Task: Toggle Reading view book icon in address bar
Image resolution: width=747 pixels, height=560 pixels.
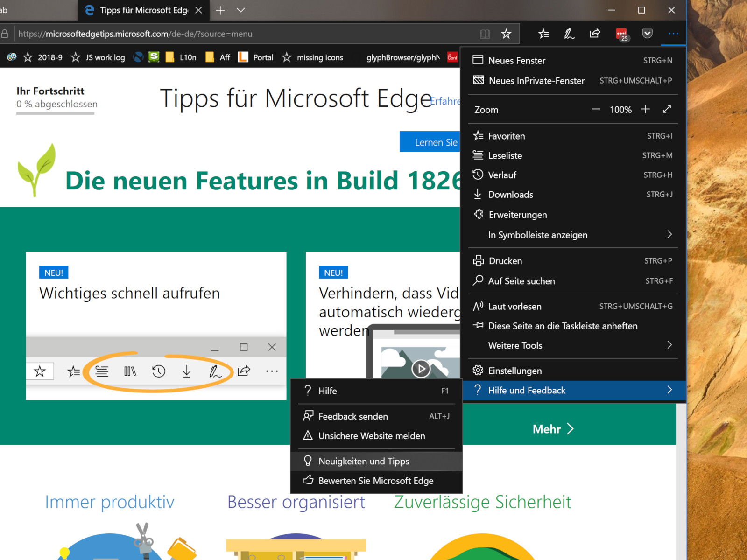Action: pos(485,34)
